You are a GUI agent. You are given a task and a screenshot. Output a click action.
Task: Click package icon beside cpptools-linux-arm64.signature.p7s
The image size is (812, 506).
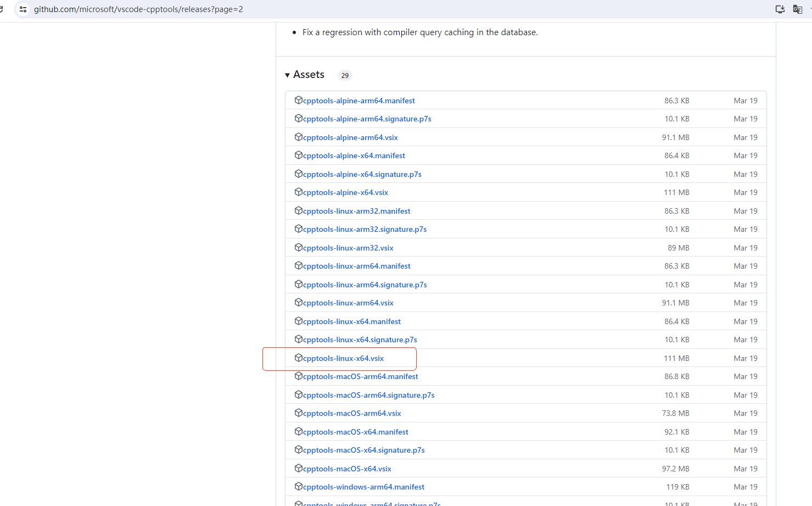299,284
